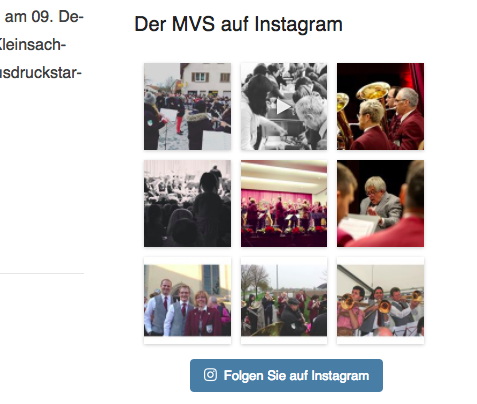
Task: Play the black-and-white video post
Action: click(284, 107)
